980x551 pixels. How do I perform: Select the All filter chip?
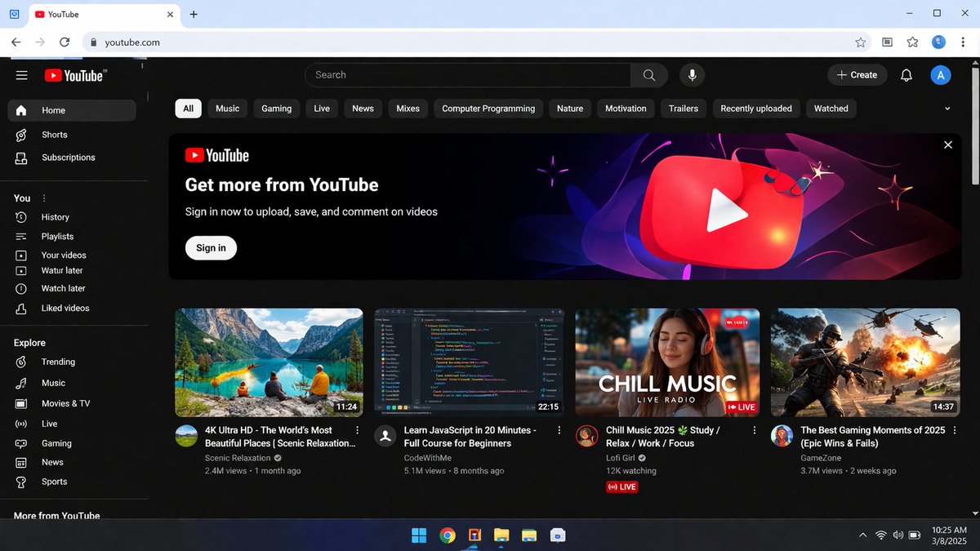[x=189, y=109]
